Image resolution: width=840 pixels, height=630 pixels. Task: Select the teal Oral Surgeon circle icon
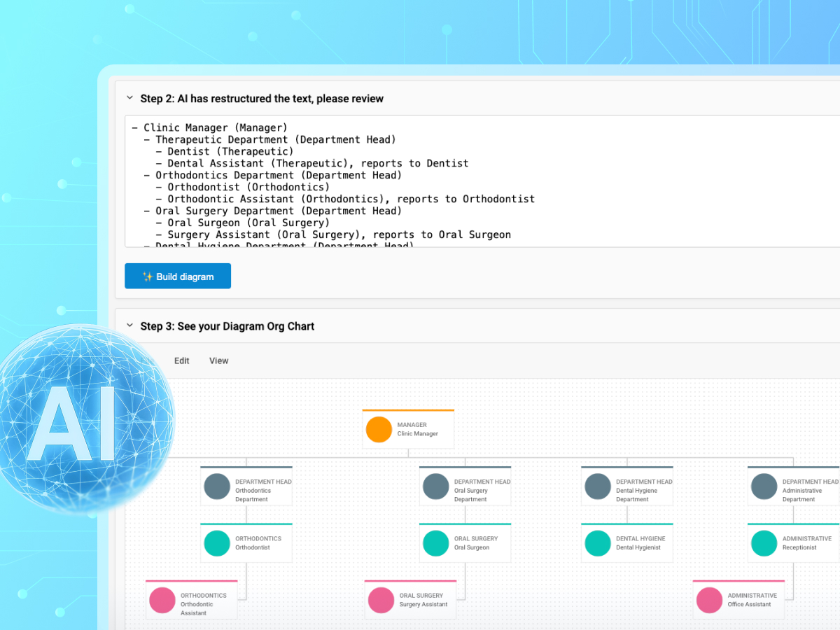point(435,543)
